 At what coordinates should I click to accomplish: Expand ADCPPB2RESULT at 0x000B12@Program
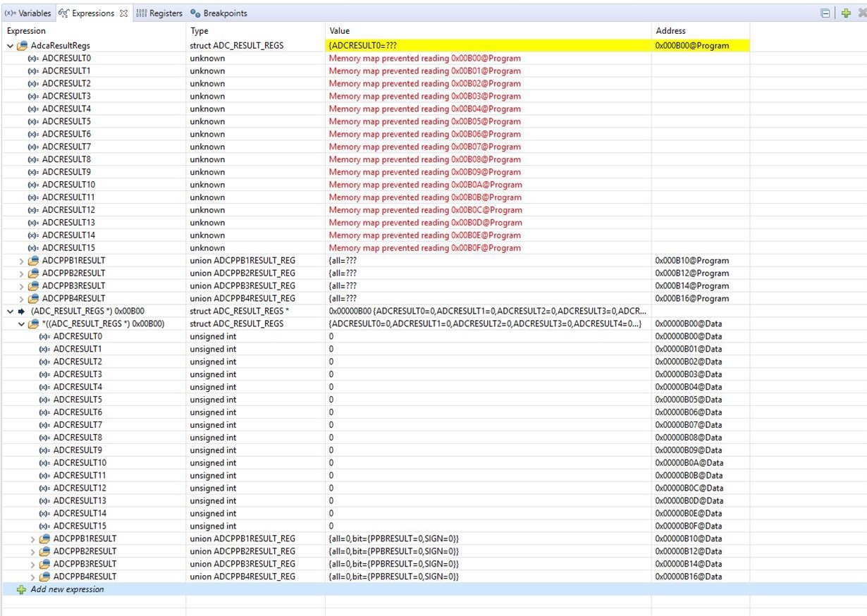pyautogui.click(x=21, y=273)
